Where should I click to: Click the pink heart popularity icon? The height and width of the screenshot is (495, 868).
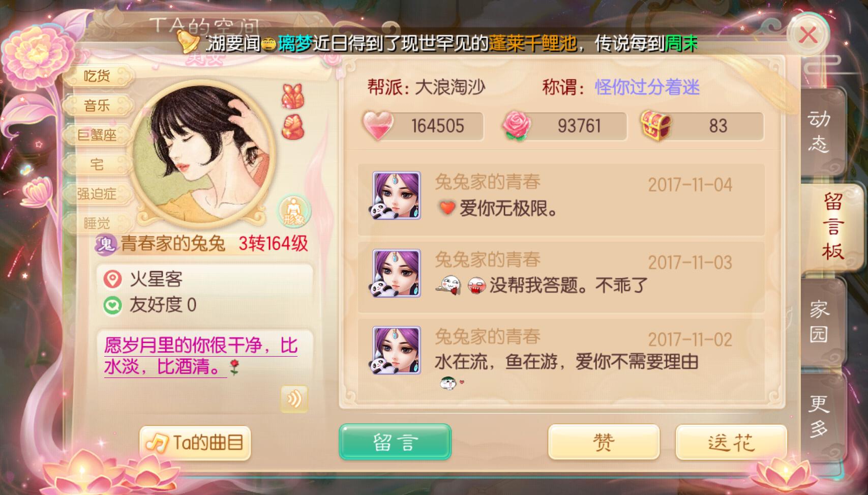coord(378,125)
